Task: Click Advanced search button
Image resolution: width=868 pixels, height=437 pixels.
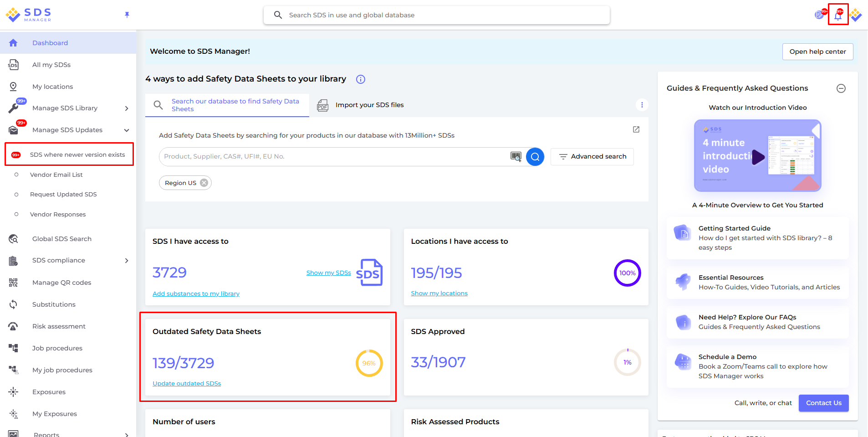Action: click(592, 157)
